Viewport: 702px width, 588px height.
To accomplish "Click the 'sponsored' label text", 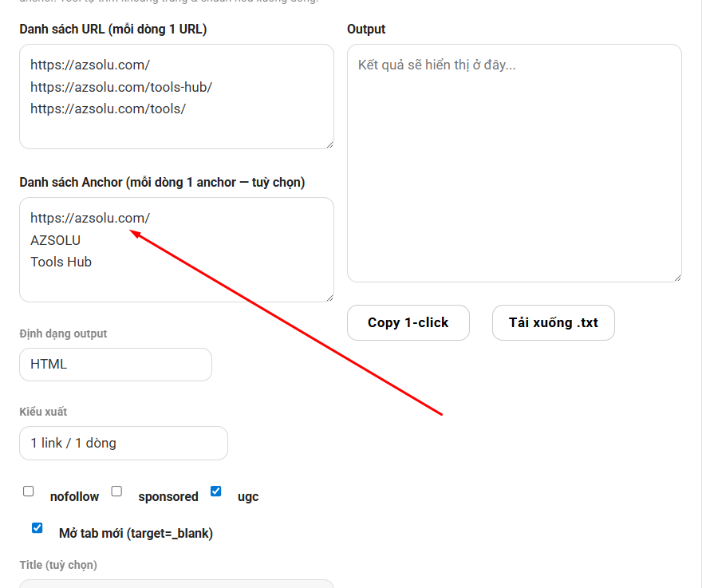I will point(168,496).
